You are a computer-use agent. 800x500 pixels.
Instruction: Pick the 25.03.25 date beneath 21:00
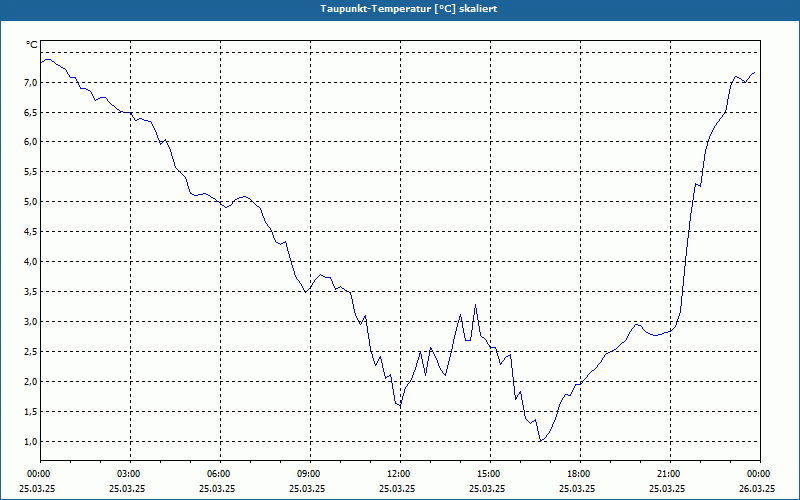click(x=667, y=488)
